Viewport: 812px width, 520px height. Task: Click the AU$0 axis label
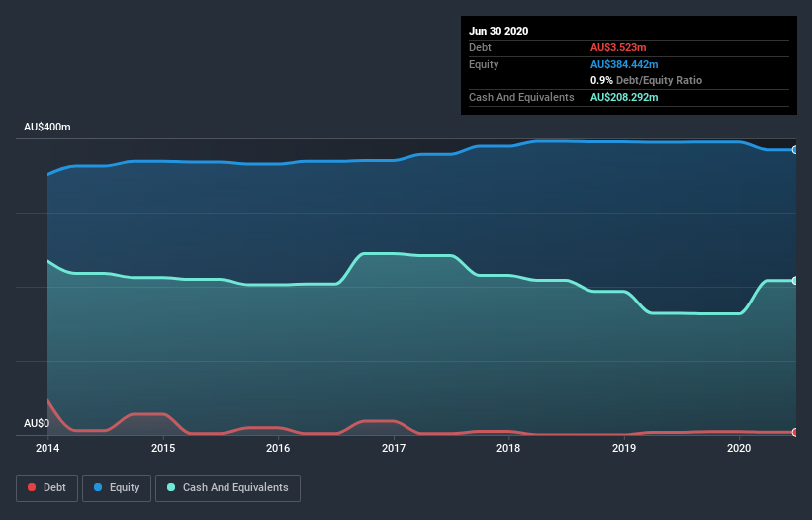tap(37, 423)
